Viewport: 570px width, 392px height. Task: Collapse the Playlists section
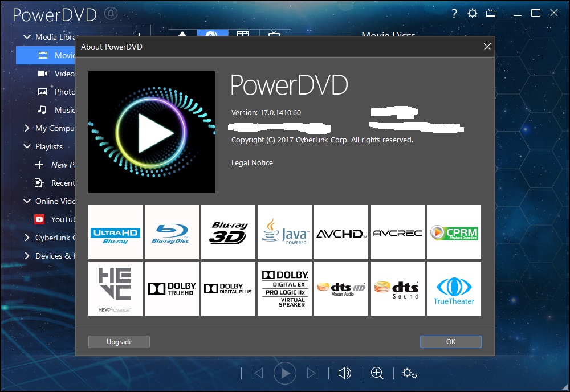click(x=27, y=146)
